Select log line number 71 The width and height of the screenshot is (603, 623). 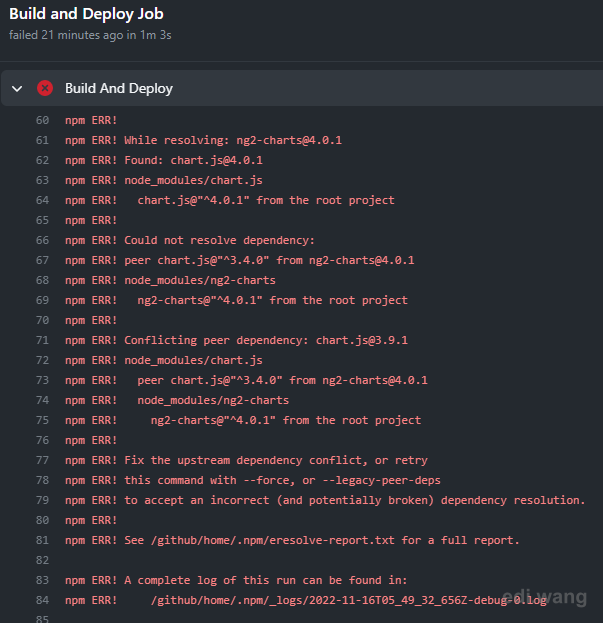coord(43,340)
